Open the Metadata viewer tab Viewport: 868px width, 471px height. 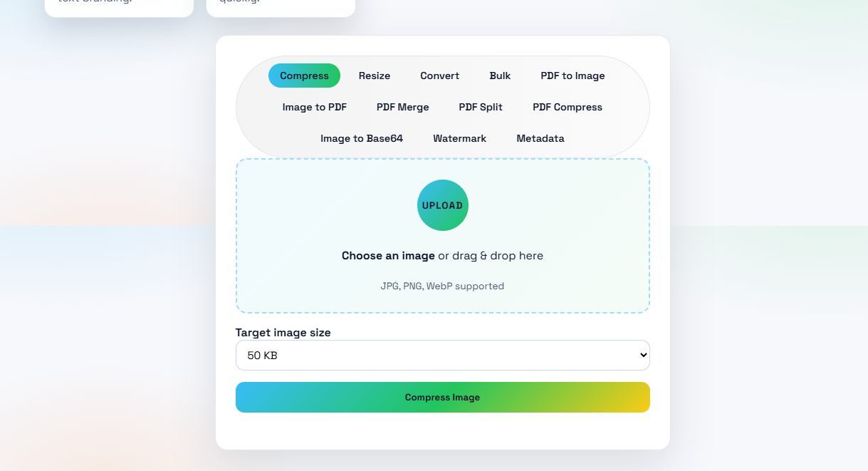pyautogui.click(x=540, y=138)
